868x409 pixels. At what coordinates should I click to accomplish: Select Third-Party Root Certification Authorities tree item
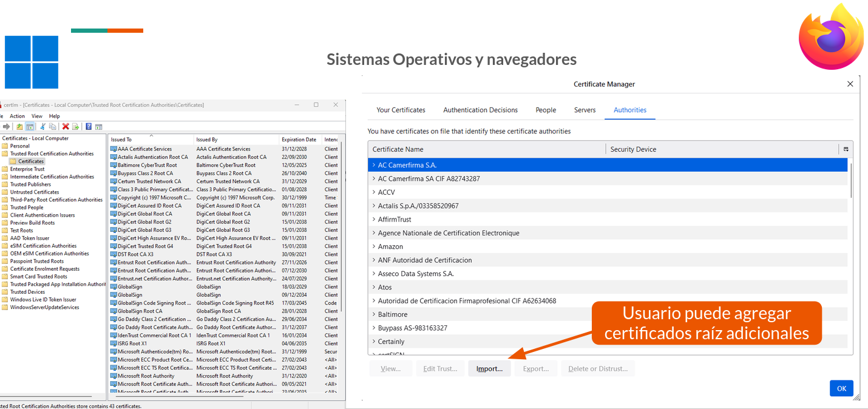(56, 200)
